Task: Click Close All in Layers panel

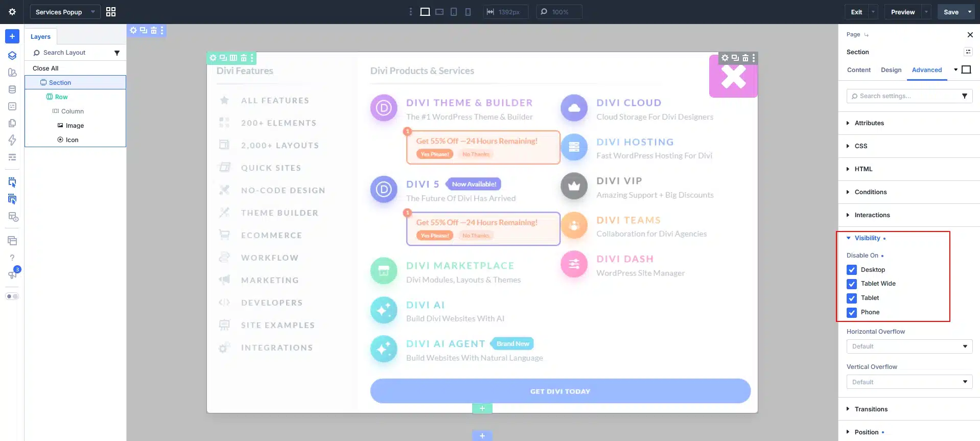Action: (x=45, y=68)
